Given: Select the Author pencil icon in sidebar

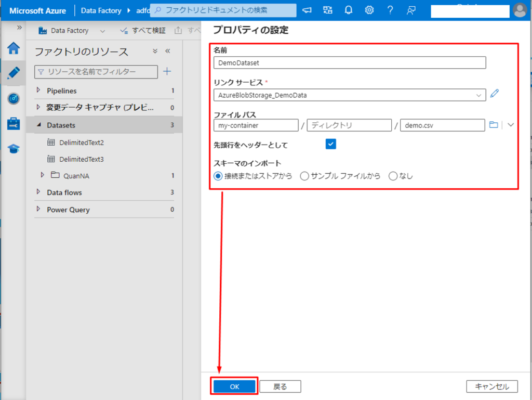Looking at the screenshot, I should pyautogui.click(x=13, y=73).
